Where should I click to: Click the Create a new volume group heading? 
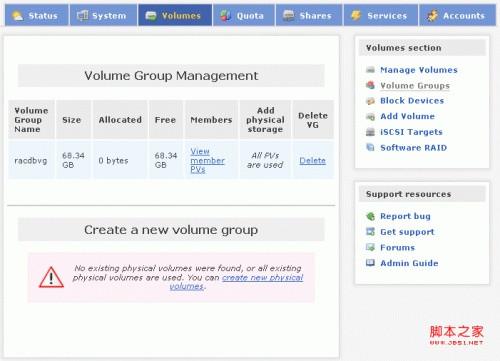pyautogui.click(x=171, y=230)
